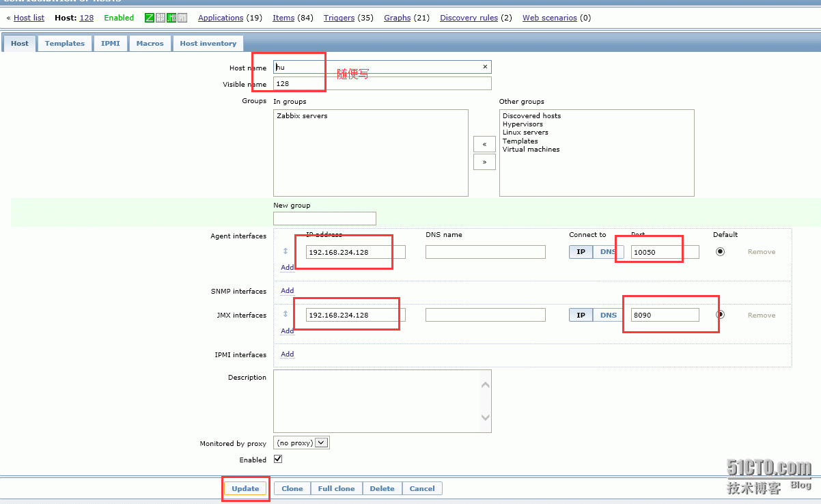Open the IPMI tab
The width and height of the screenshot is (821, 504).
click(111, 43)
